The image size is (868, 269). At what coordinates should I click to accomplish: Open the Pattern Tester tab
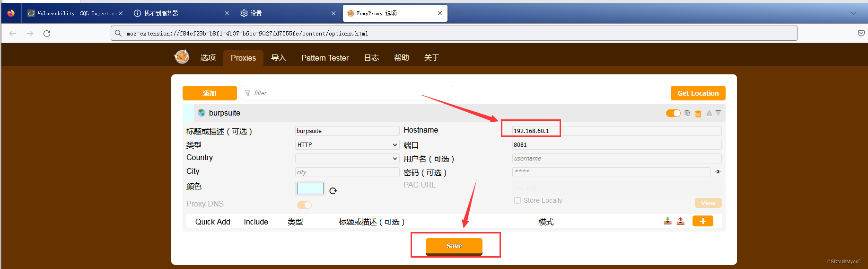pos(325,58)
